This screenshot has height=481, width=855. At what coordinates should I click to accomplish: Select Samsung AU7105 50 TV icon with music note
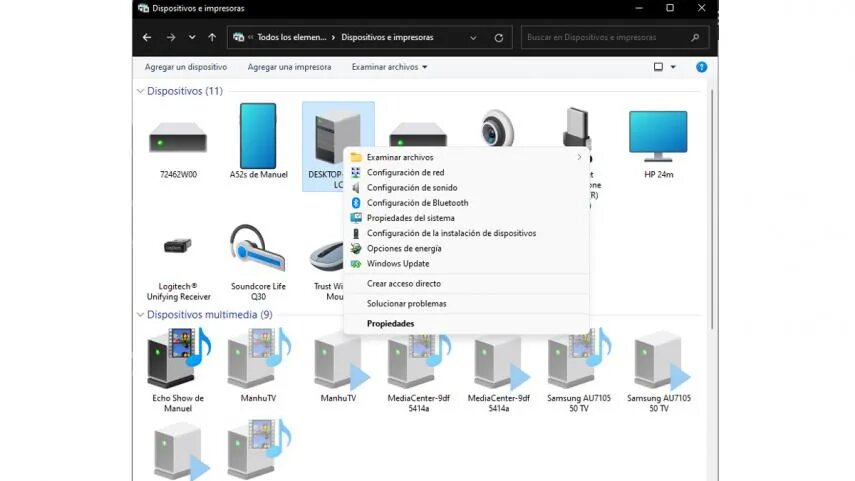click(579, 358)
